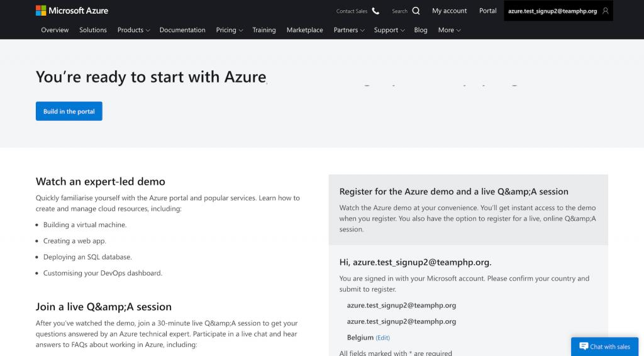
Task: Click the Contact Sales link
Action: pyautogui.click(x=352, y=11)
